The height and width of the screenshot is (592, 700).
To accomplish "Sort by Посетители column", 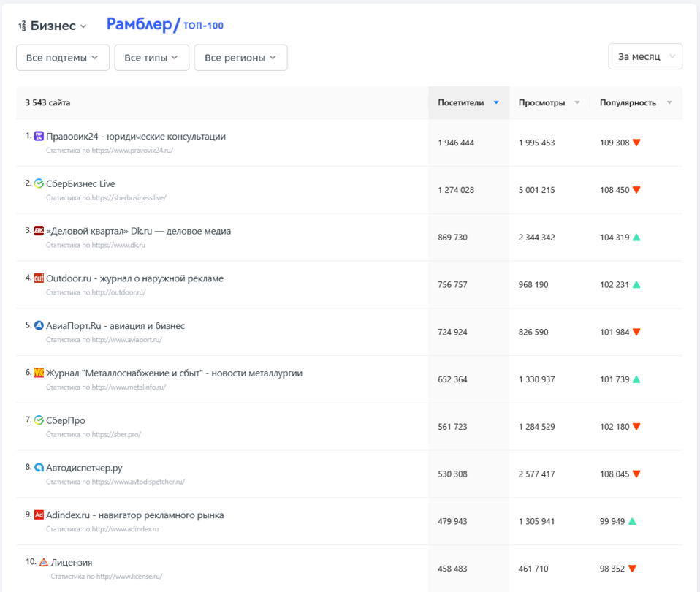I will point(469,102).
